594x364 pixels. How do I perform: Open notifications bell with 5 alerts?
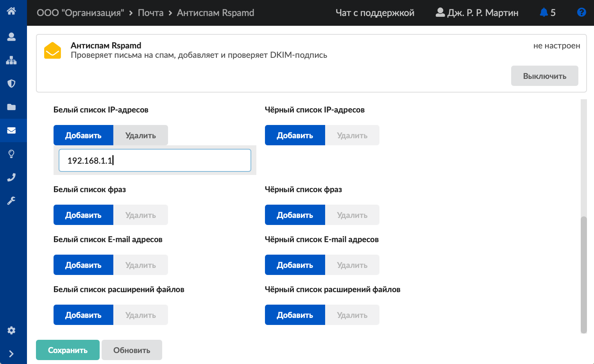tap(547, 13)
